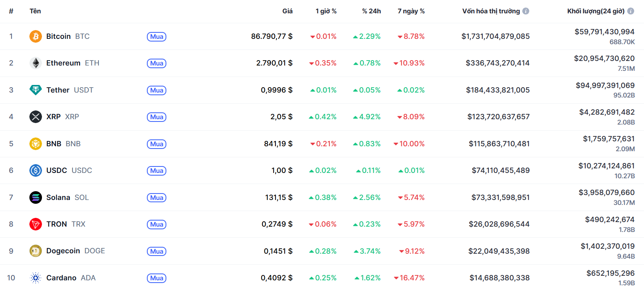
Task: Click the Bitcoin coin logo icon
Action: 35,36
